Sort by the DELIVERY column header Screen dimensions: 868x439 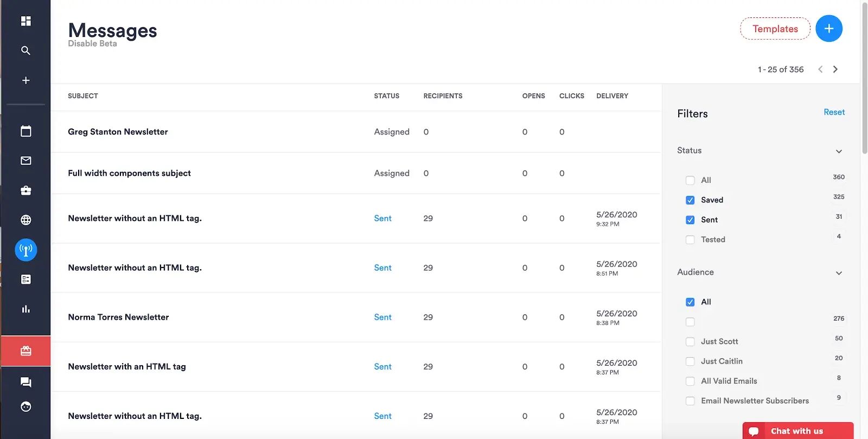612,96
